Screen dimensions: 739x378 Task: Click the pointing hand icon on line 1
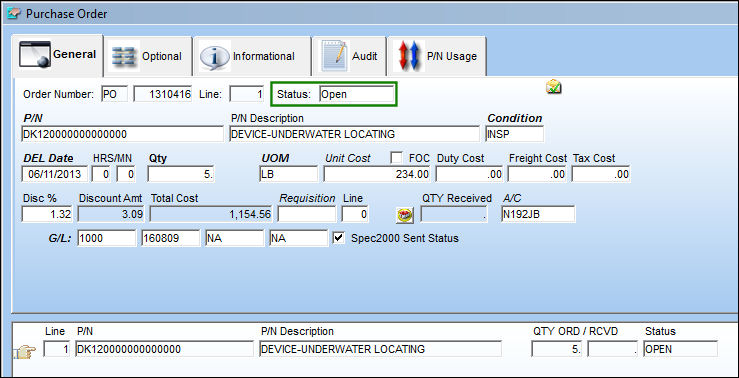pyautogui.click(x=24, y=352)
